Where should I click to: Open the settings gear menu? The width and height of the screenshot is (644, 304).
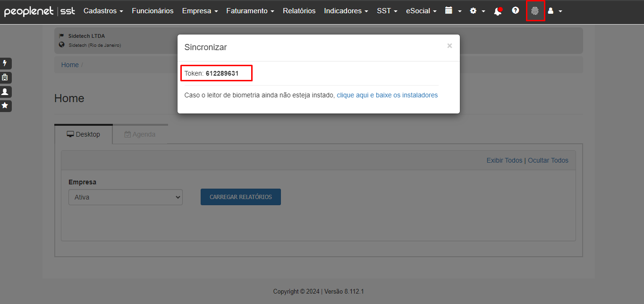477,10
